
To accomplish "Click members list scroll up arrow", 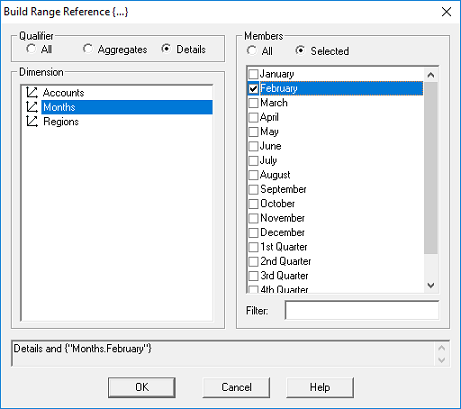I will (431, 75).
